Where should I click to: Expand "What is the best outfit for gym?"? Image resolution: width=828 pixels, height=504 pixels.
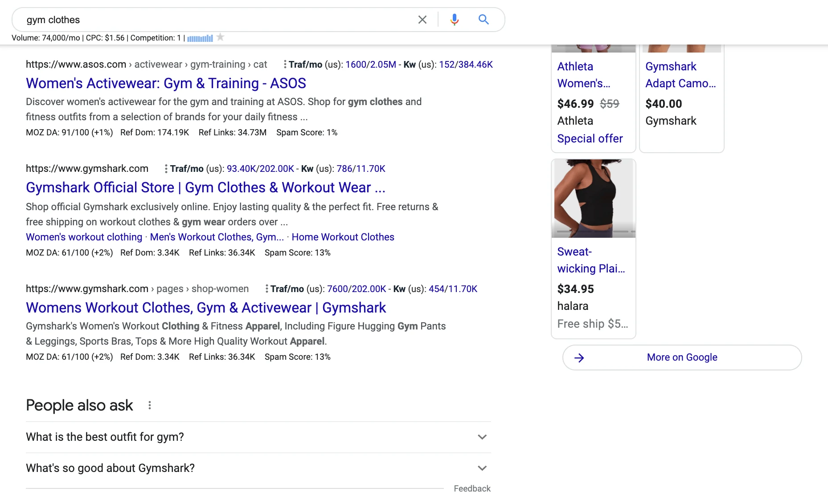(x=482, y=437)
